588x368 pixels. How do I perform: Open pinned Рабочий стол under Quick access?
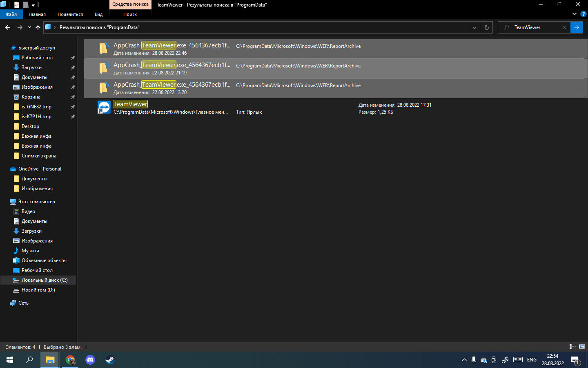coord(37,58)
